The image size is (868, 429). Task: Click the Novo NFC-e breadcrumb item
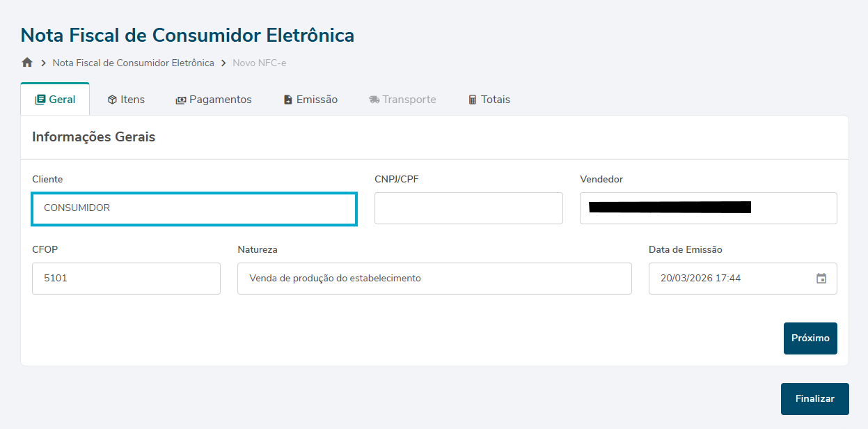coord(260,63)
